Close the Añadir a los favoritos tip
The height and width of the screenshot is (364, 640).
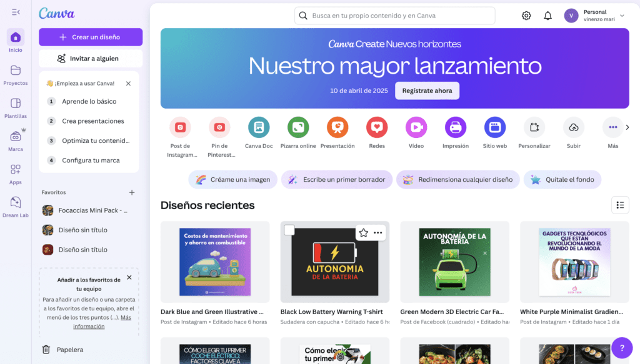(x=129, y=278)
